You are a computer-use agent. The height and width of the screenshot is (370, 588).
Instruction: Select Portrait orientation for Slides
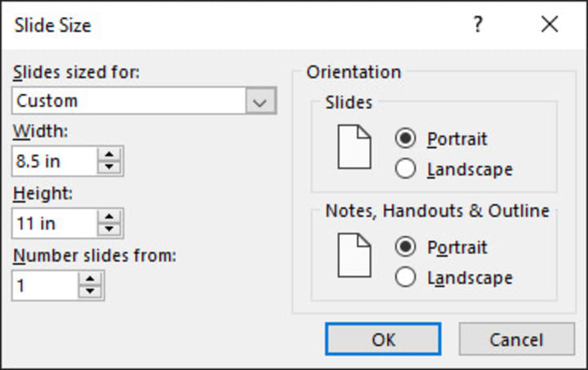[406, 138]
